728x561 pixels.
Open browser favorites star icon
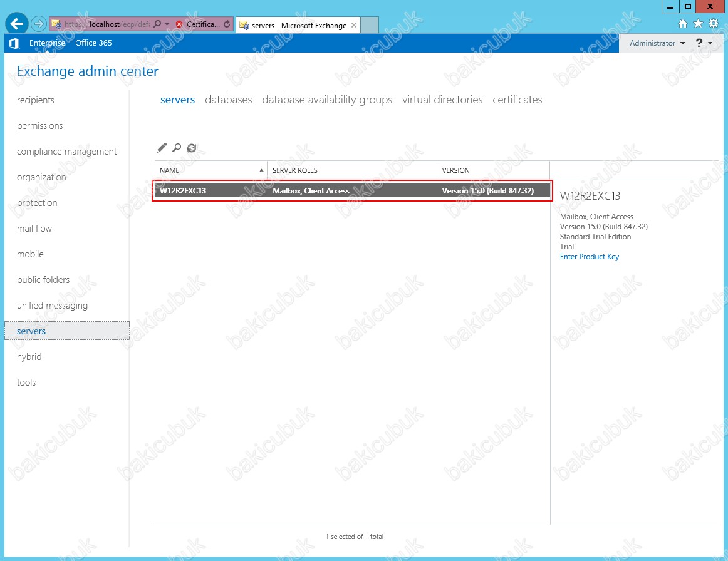(x=698, y=24)
